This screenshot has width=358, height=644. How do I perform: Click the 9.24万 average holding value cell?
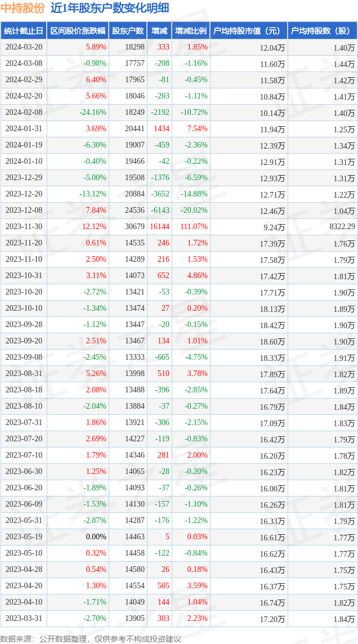(274, 227)
